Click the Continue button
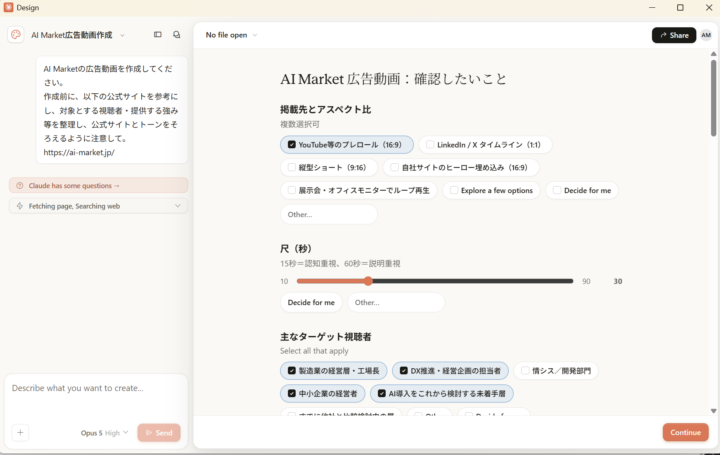This screenshot has width=720, height=455. 685,432
